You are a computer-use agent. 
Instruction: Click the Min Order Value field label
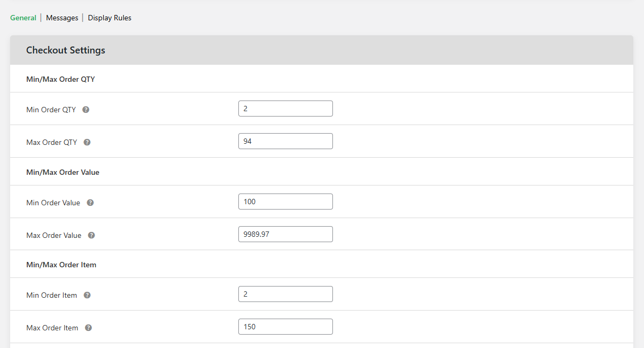(x=53, y=202)
